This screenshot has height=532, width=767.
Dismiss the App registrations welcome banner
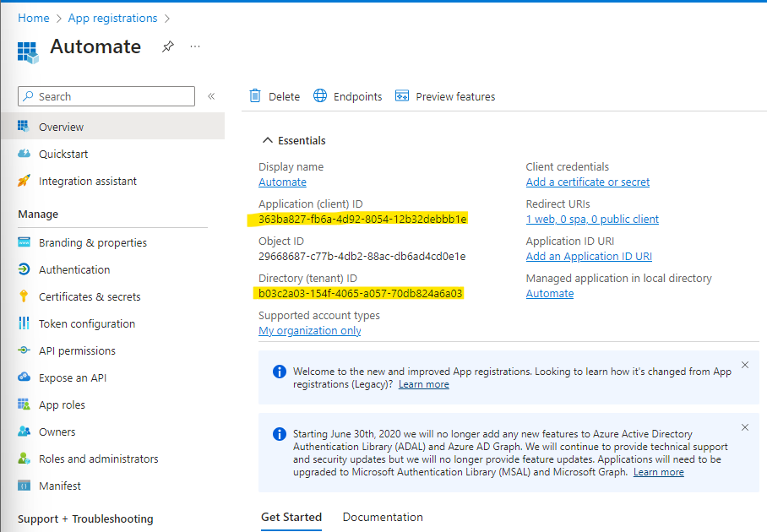click(x=744, y=365)
